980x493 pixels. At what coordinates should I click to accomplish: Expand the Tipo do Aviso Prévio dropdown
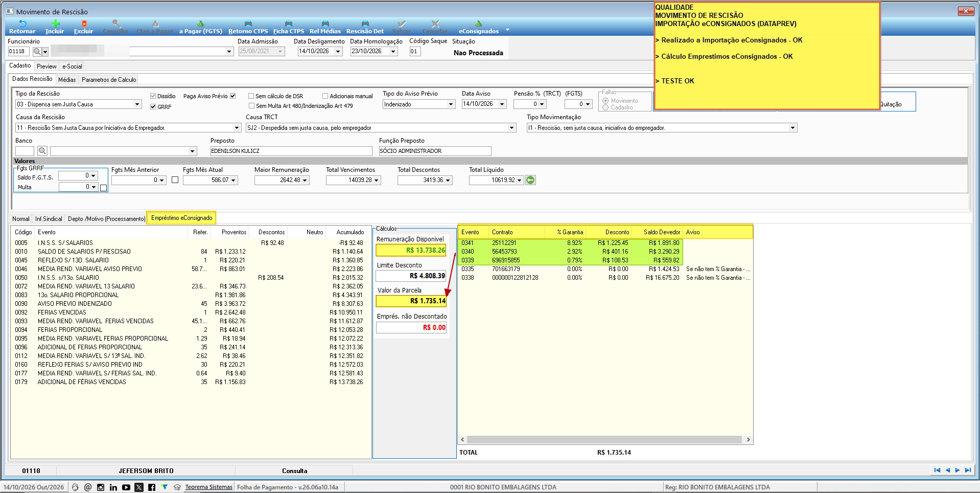click(451, 104)
